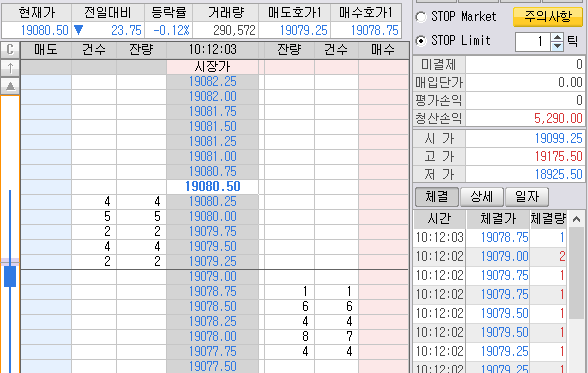Click the tick count input field
The height and width of the screenshot is (373, 588).
click(x=533, y=42)
